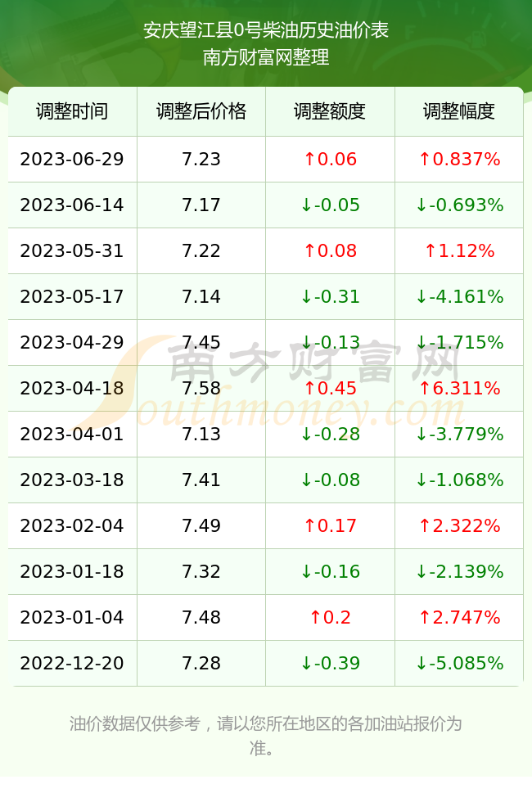Click the ↑6.311% percentage cell
The height and width of the screenshot is (802, 532).
pyautogui.click(x=459, y=388)
